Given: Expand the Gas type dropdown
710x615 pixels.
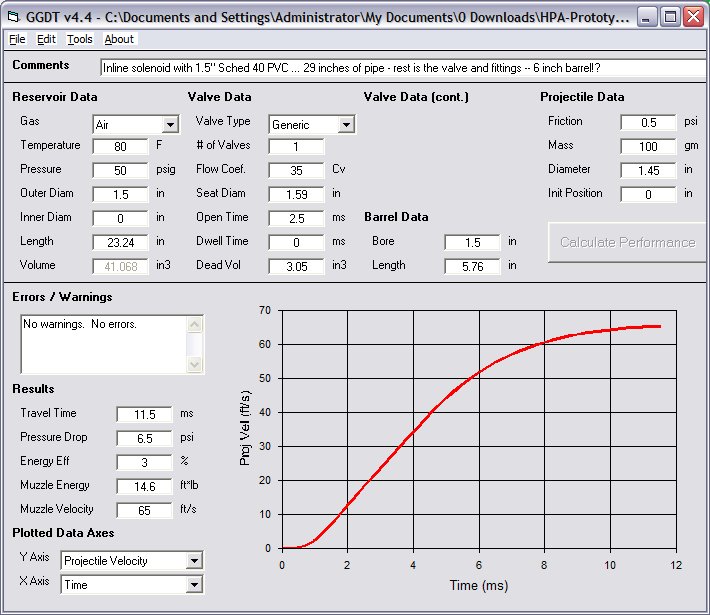Looking at the screenshot, I should point(170,125).
